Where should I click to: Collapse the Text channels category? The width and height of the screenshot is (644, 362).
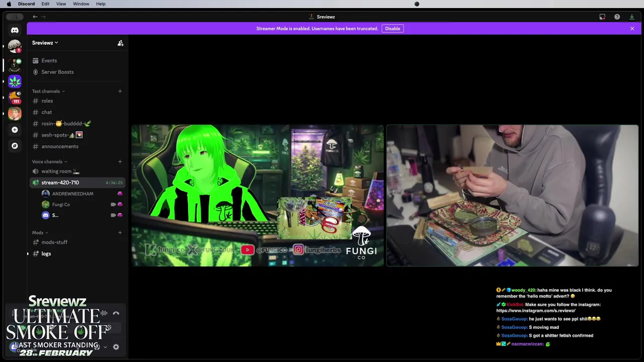(x=48, y=91)
